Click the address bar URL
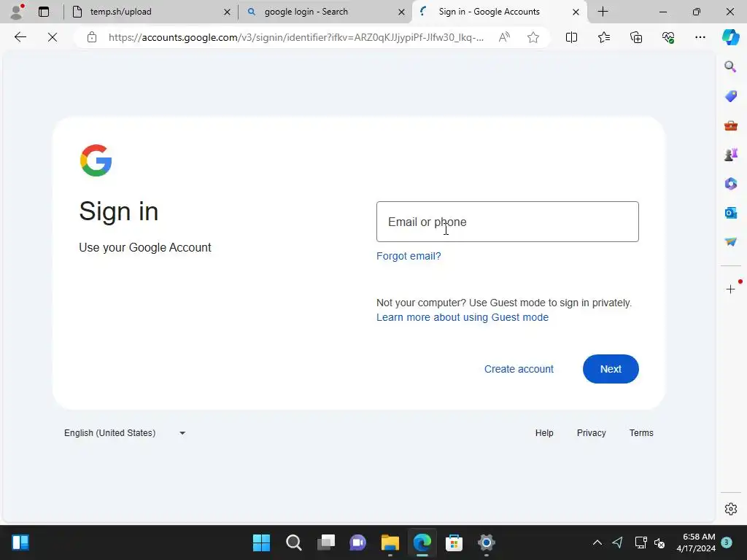 point(296,37)
